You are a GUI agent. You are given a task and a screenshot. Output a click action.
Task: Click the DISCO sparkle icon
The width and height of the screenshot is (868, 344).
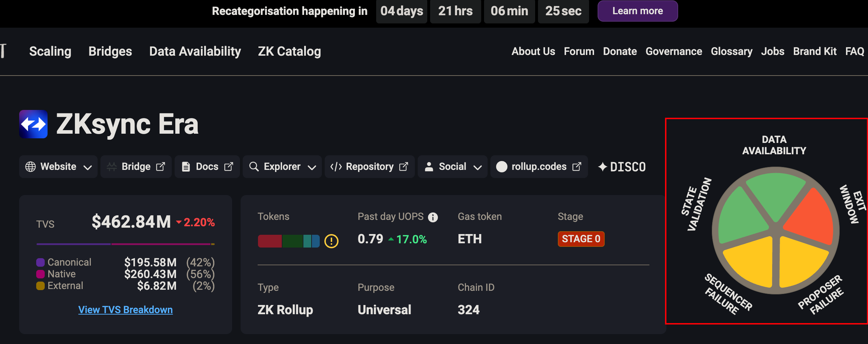[x=603, y=167]
